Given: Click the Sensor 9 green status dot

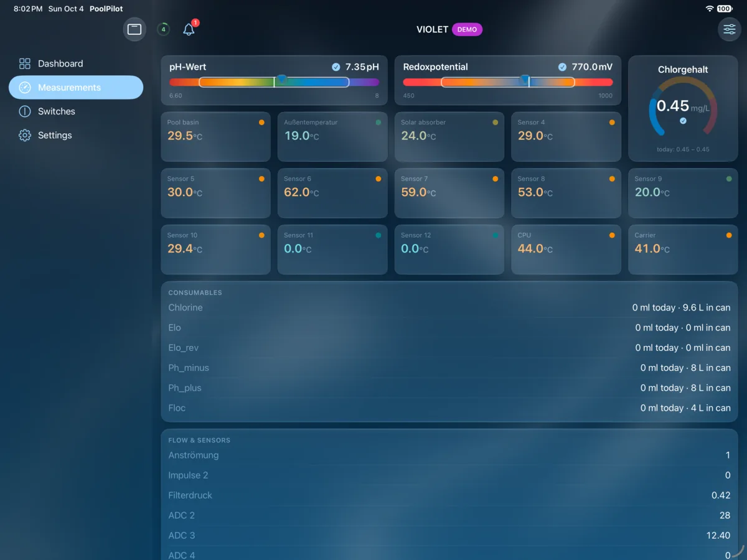Looking at the screenshot, I should (729, 179).
